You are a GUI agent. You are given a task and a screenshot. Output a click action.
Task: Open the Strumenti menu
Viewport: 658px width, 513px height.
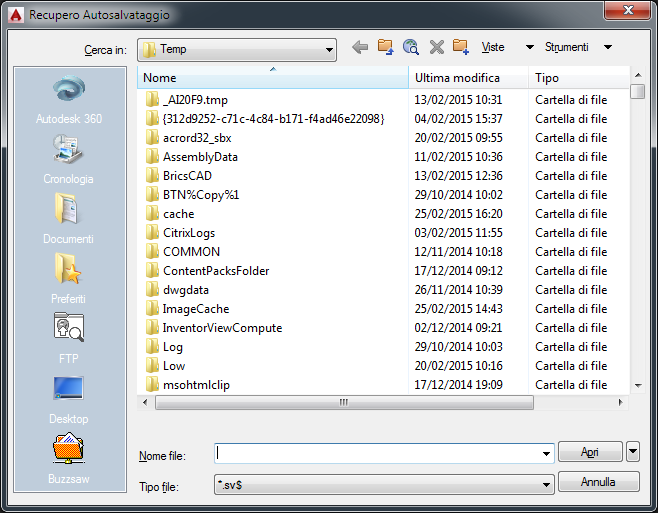click(x=567, y=47)
